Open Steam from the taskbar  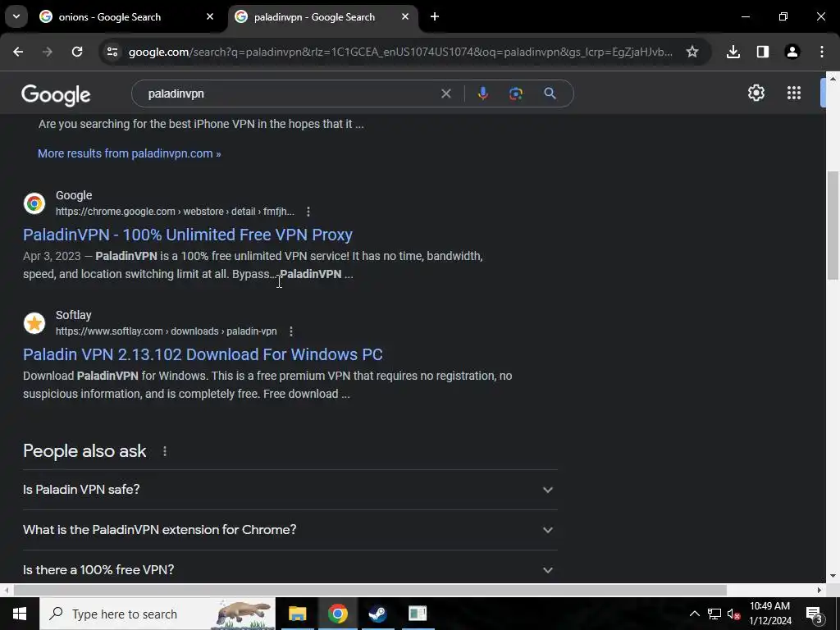(x=377, y=614)
